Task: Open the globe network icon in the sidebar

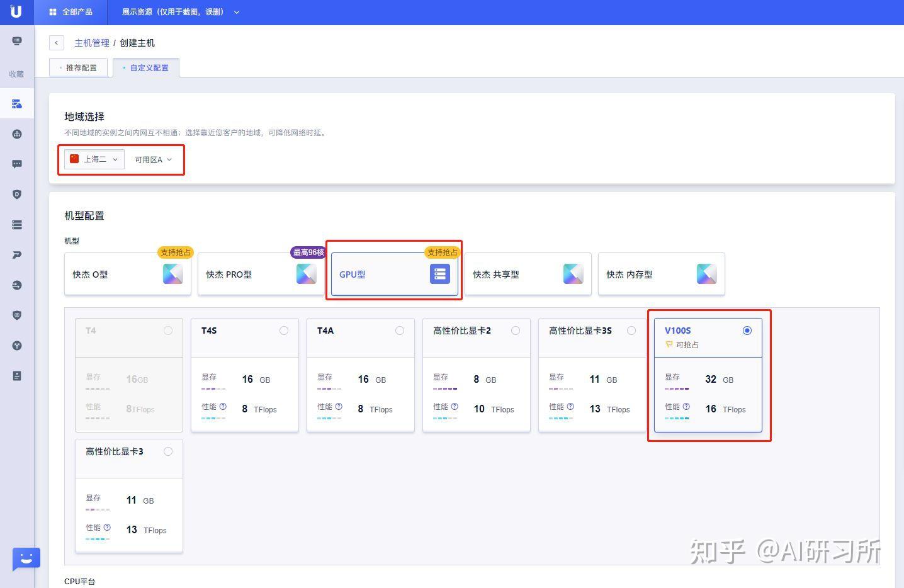Action: click(x=16, y=133)
